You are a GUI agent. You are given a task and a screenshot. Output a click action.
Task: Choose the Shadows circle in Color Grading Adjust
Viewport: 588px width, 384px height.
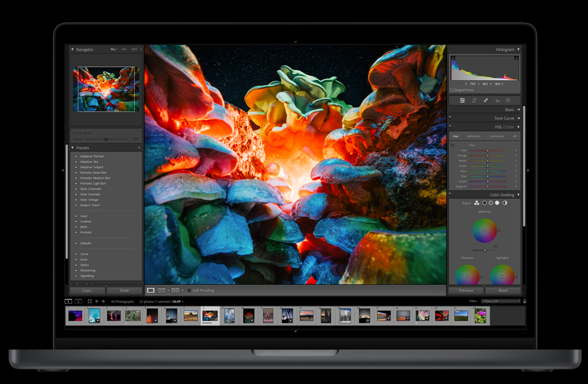point(484,203)
